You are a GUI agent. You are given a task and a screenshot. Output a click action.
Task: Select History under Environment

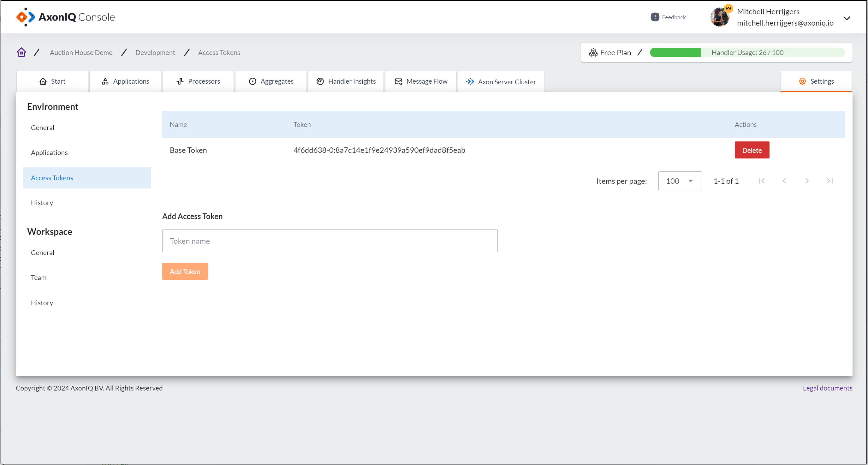click(87, 203)
